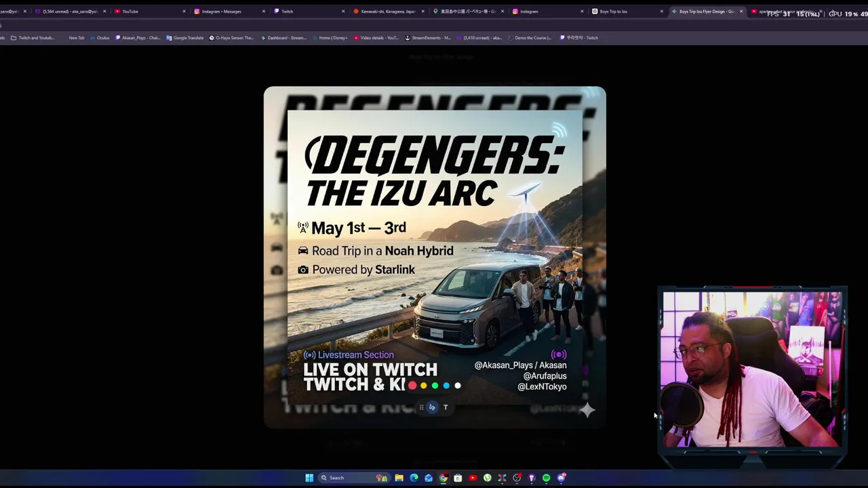Open the Dashboard Stream bookmark
Screen dimensions: 868x488
[x=283, y=38]
